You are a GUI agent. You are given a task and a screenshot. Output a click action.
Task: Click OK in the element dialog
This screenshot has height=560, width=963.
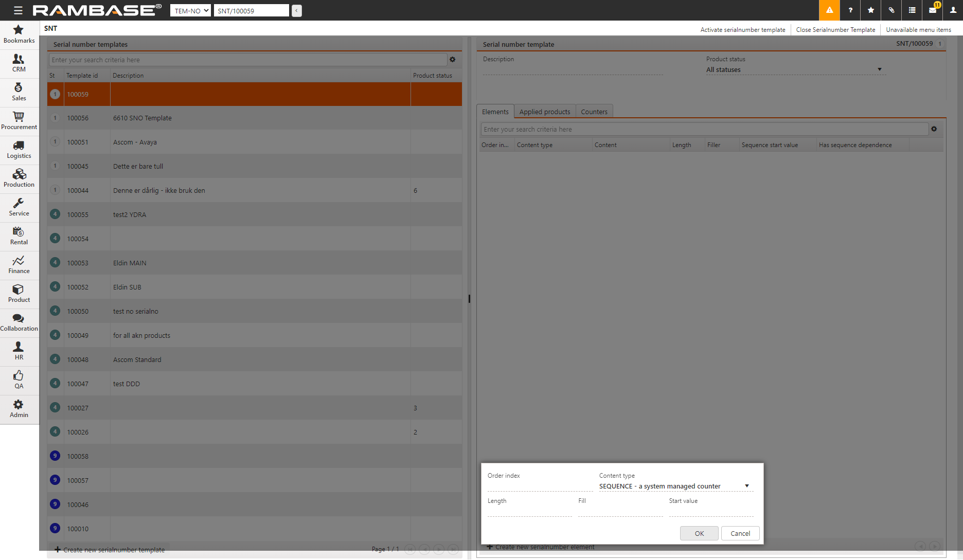click(699, 533)
